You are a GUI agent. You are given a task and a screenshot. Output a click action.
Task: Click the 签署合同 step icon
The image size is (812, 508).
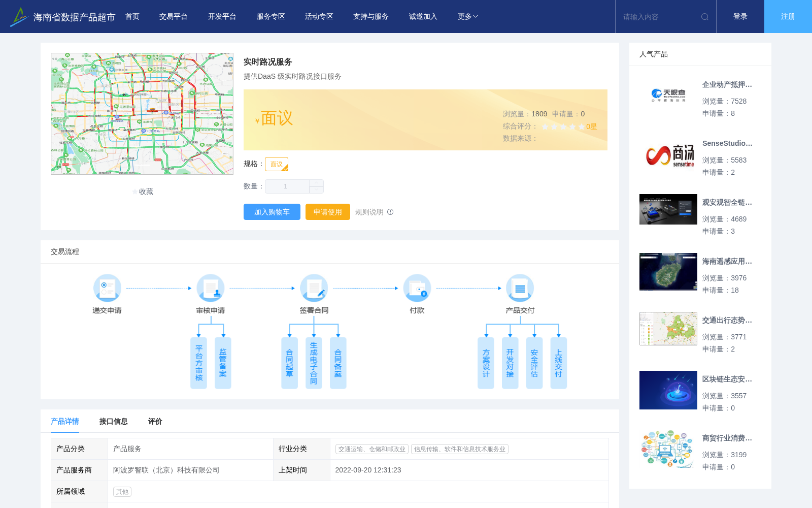(314, 288)
